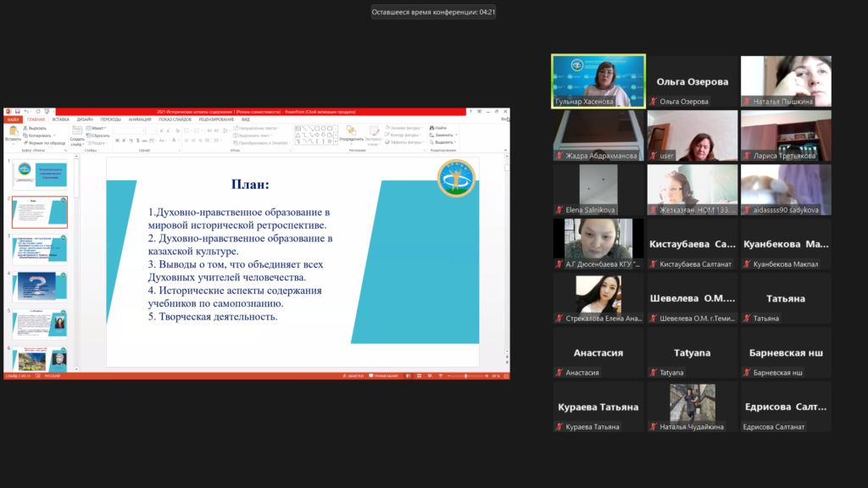Open Shape Fill (Заливка фигуры) dropdown
Screen dimensions: 868x488
(404, 128)
